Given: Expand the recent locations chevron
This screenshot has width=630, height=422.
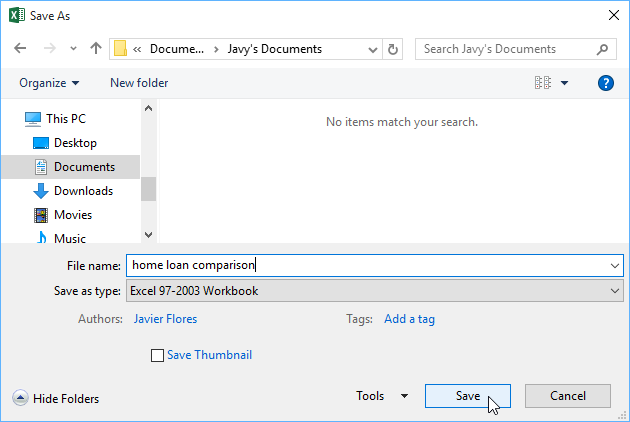Looking at the screenshot, I should tap(73, 49).
